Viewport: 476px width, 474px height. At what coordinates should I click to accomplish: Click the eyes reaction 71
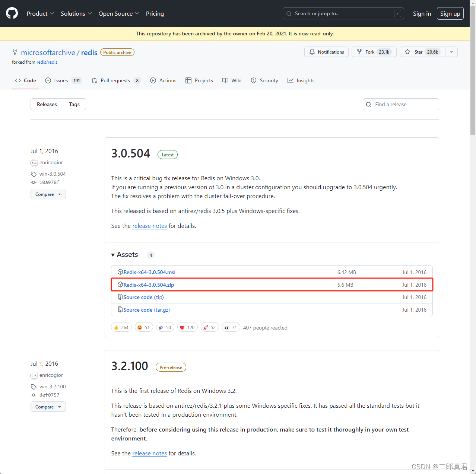click(x=231, y=328)
